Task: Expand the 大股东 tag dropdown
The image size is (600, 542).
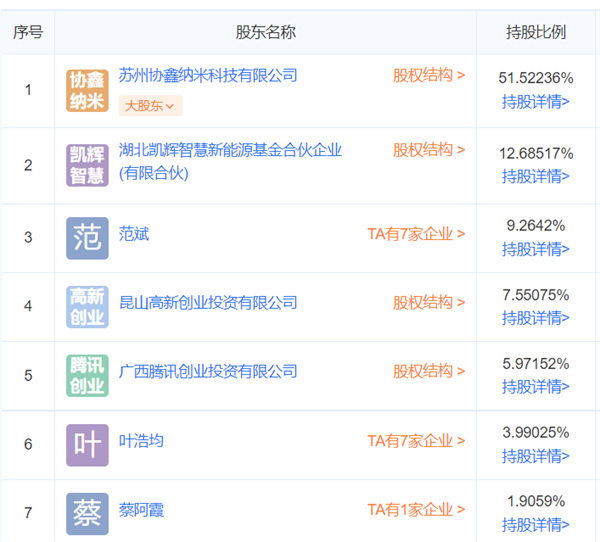Action: (x=150, y=106)
